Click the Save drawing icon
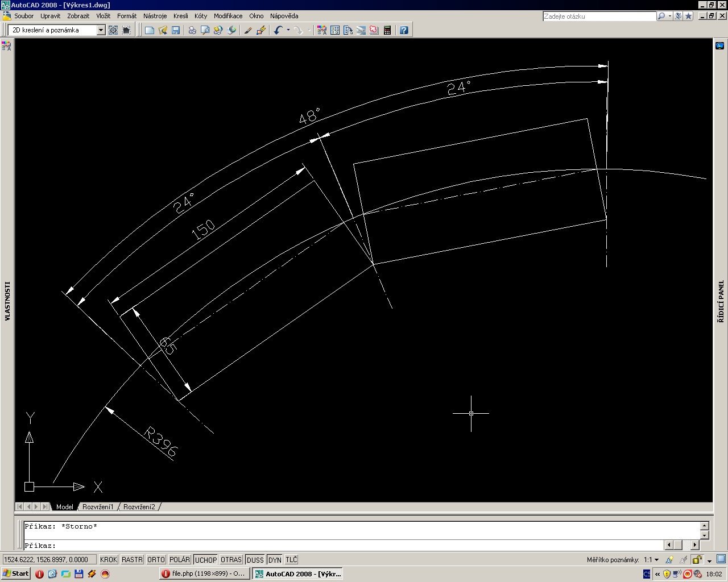The image size is (728, 582). pyautogui.click(x=176, y=30)
